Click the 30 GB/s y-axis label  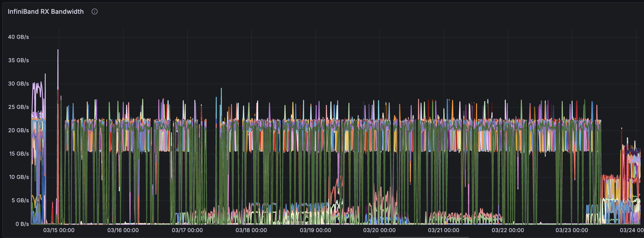coord(18,84)
